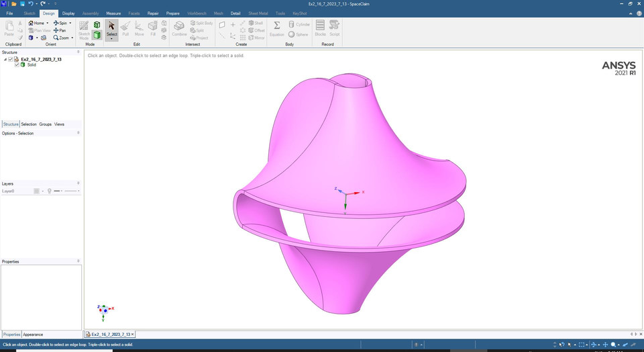Viewport: 644px width, 352px height.
Task: Switch to Sketch Mode
Action: point(84,30)
